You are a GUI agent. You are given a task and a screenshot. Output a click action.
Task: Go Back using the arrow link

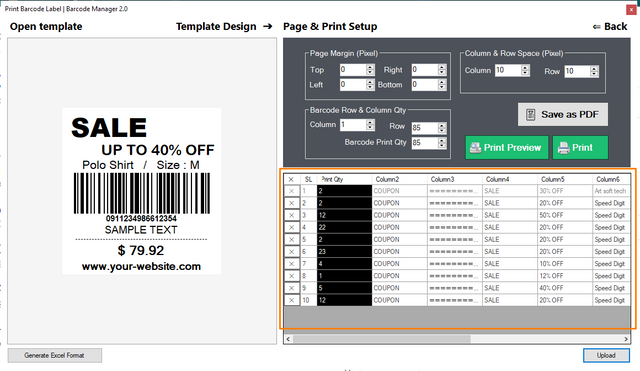pos(609,27)
